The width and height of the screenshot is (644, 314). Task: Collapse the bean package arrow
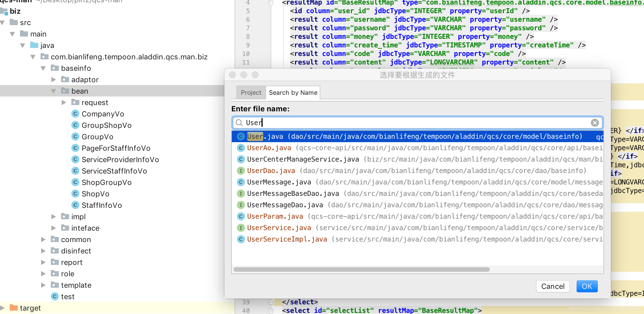pyautogui.click(x=53, y=91)
